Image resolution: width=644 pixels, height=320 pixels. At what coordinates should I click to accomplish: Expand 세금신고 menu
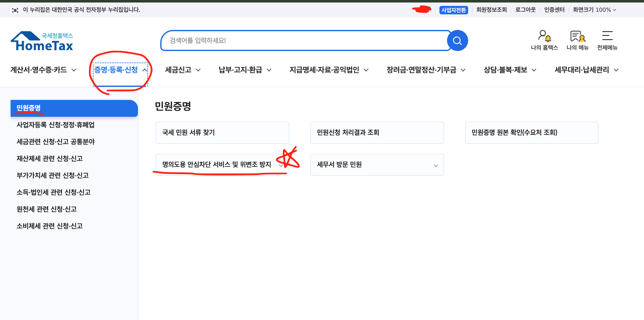[183, 70]
